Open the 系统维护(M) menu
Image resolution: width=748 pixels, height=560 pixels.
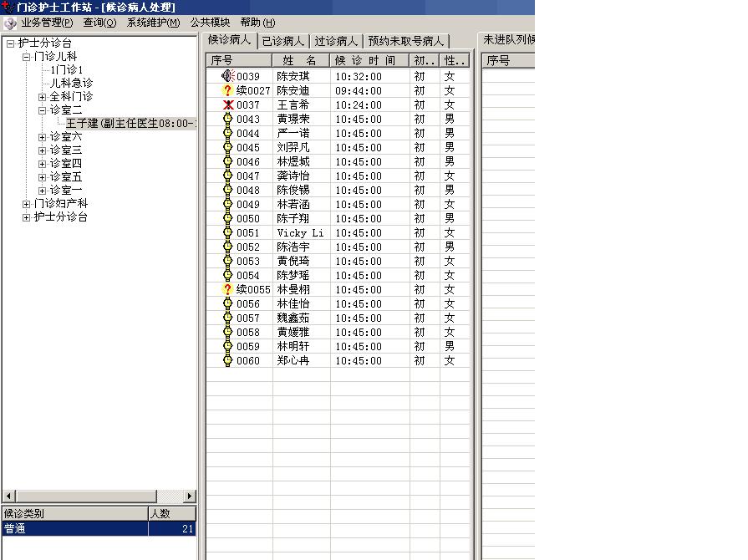153,23
